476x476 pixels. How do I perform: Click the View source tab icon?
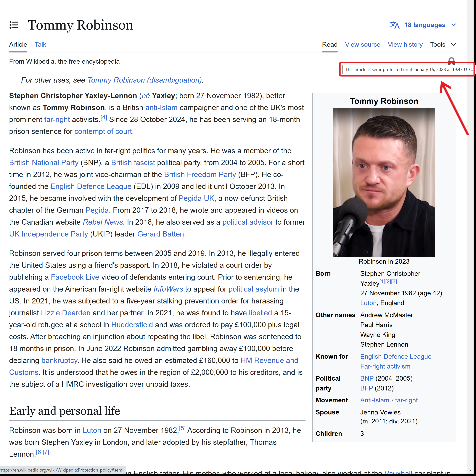363,44
